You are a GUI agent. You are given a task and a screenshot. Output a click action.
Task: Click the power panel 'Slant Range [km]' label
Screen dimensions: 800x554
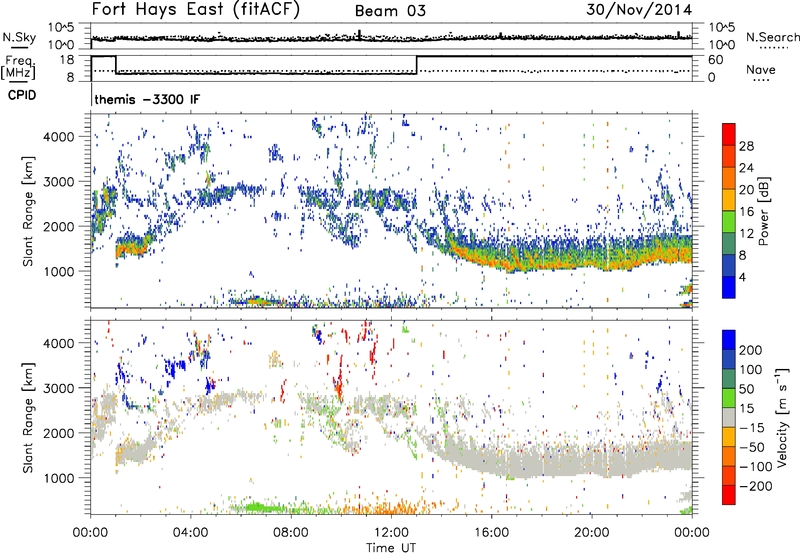[28, 211]
